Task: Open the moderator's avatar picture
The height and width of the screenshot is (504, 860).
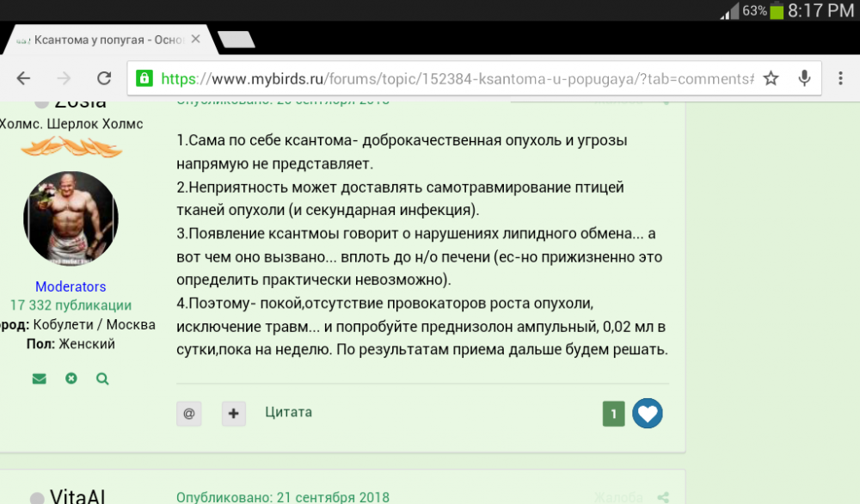Action: [x=71, y=218]
